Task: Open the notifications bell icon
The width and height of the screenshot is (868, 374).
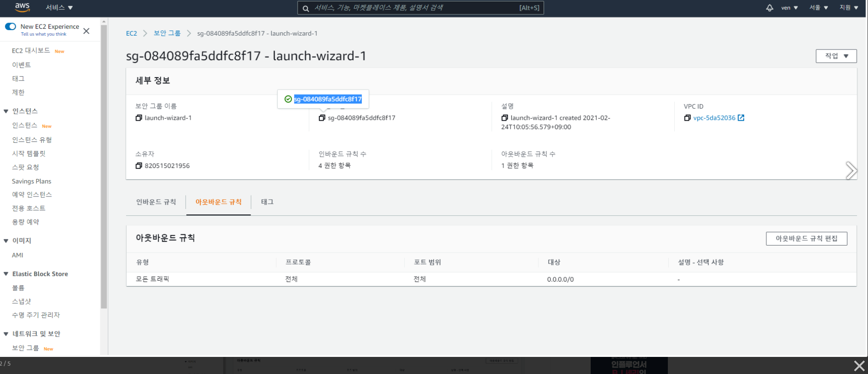Action: coord(770,8)
